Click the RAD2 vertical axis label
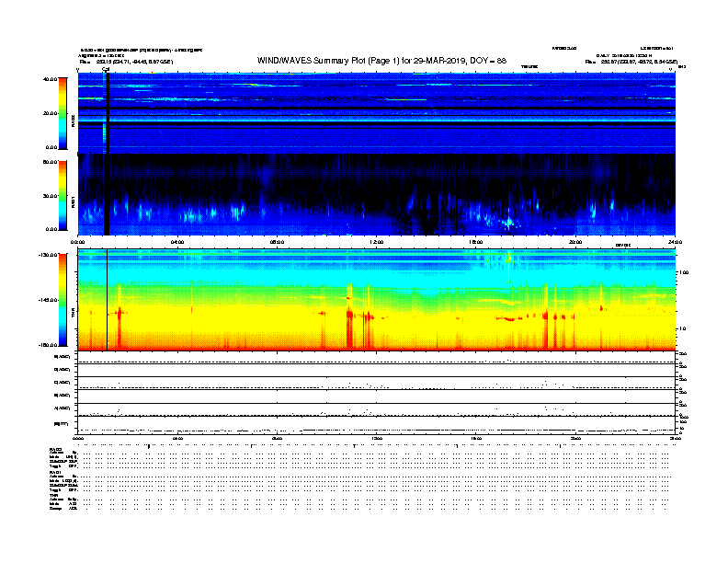Screen dimensions: 728x563 [73, 121]
